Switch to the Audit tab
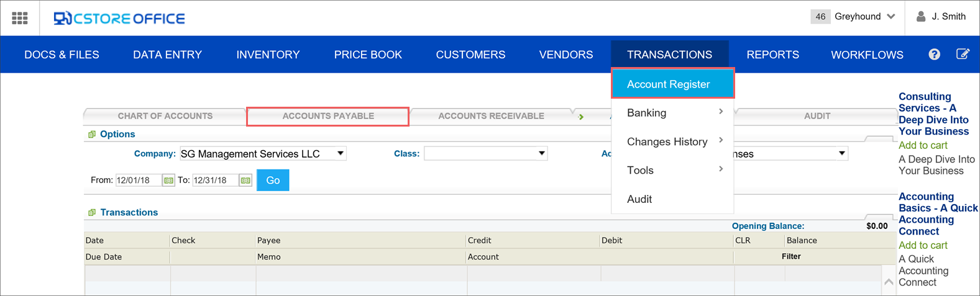 click(x=817, y=116)
